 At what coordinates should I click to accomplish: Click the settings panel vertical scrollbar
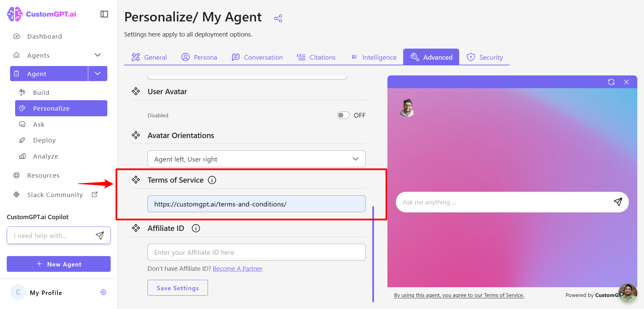click(x=373, y=254)
